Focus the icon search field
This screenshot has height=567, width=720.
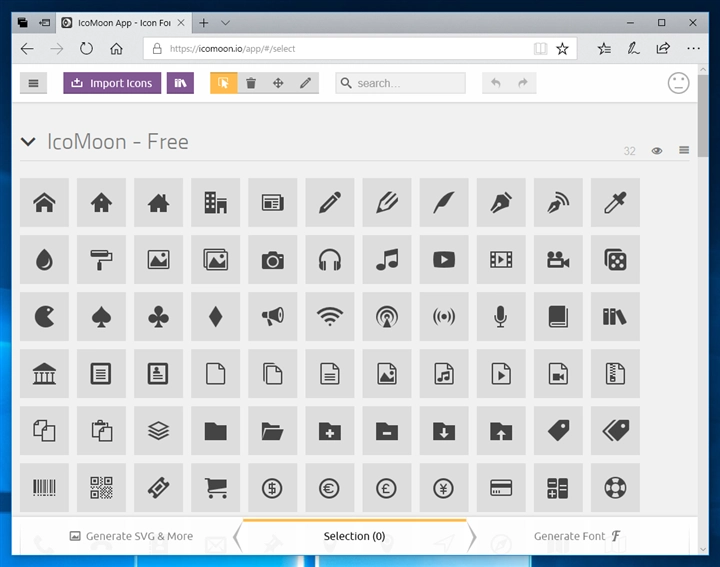[x=400, y=83]
